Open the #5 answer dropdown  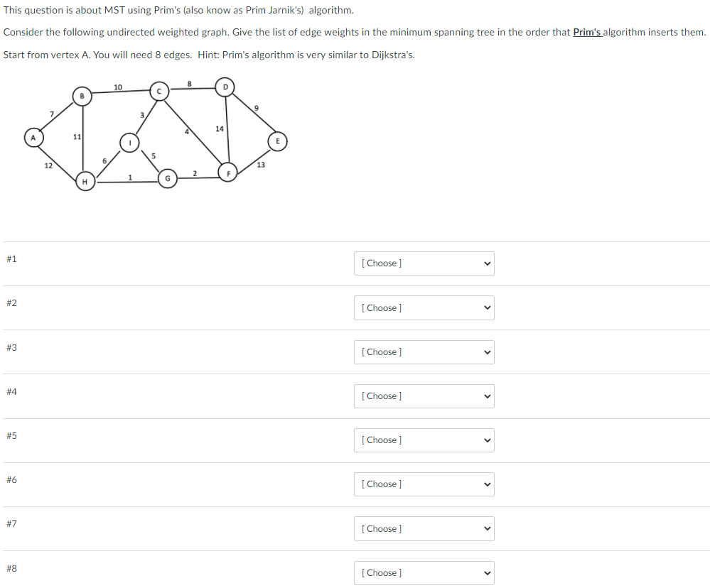(424, 440)
